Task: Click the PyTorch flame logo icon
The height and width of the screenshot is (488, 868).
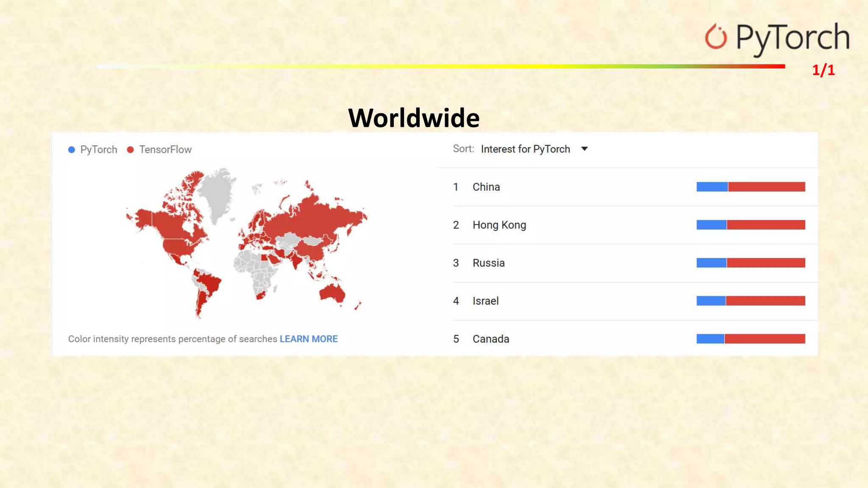Action: tap(715, 37)
